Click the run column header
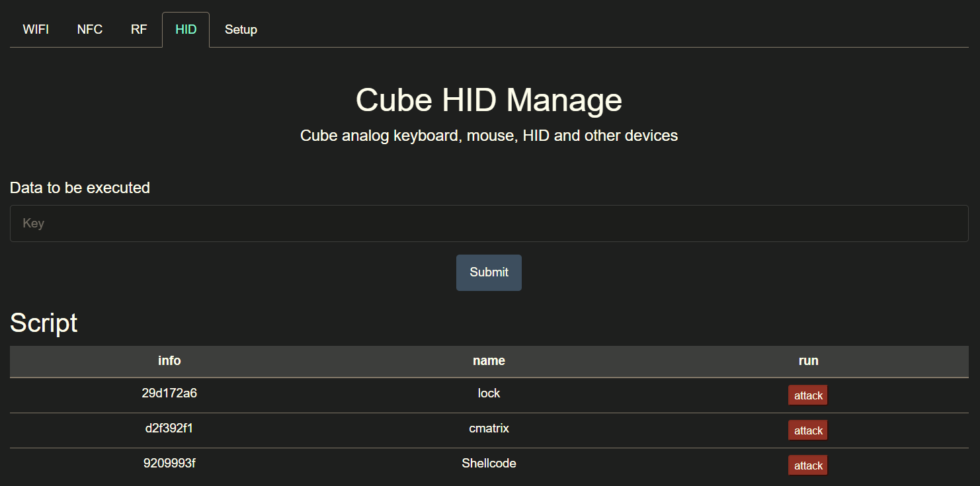The width and height of the screenshot is (980, 486). (808, 361)
